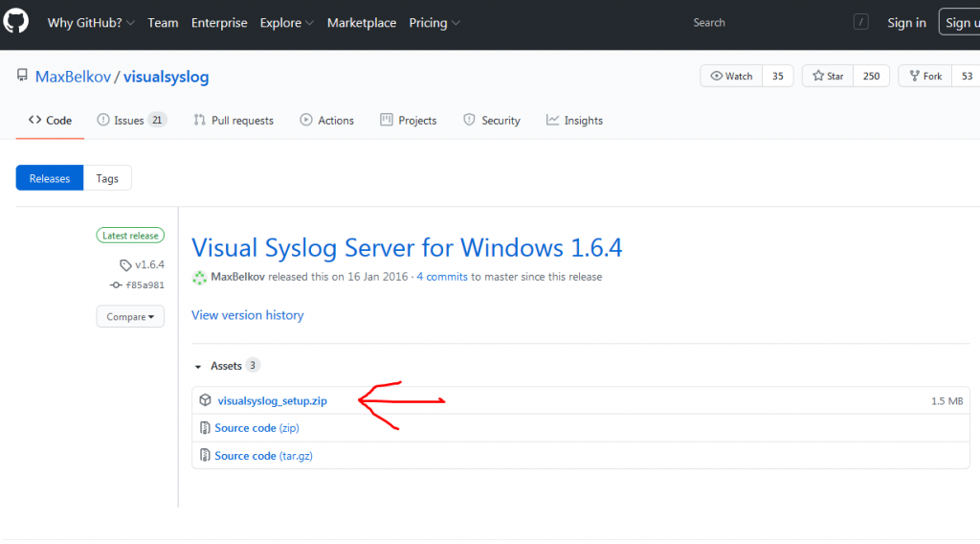Open the Actions tab
Screen dimensions: 980x544
click(327, 120)
